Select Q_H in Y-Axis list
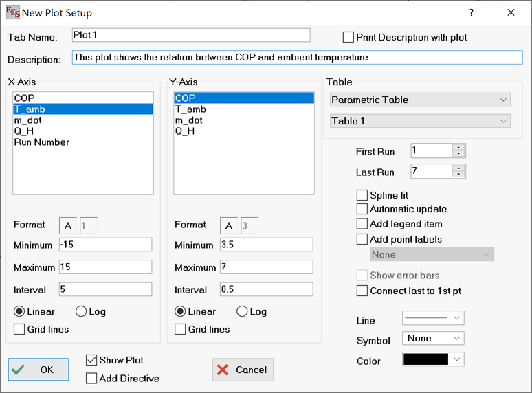This screenshot has width=532, height=393. 185,131
